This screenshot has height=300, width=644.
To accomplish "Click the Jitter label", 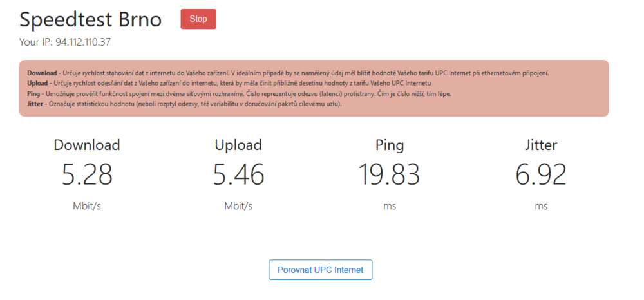I will pos(541,145).
